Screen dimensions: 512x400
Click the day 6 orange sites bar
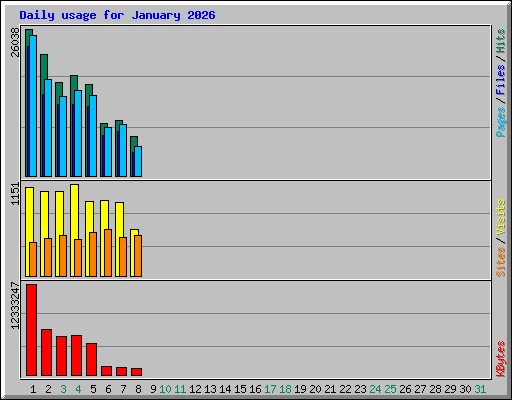108,253
